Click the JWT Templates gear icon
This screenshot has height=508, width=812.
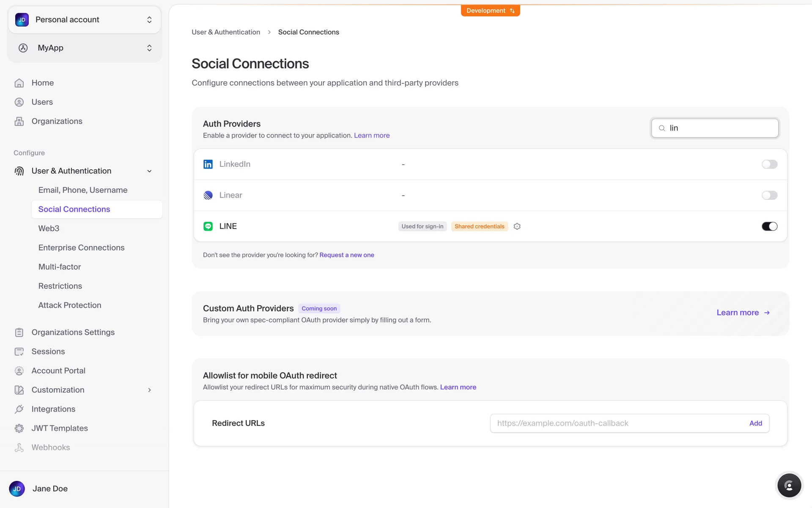pyautogui.click(x=19, y=428)
